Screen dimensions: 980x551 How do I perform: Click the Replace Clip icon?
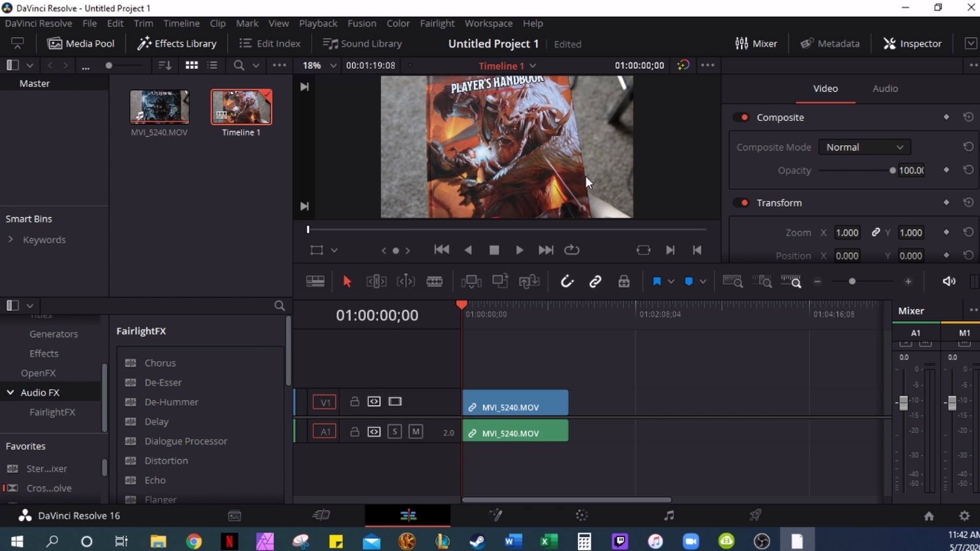[x=529, y=282]
